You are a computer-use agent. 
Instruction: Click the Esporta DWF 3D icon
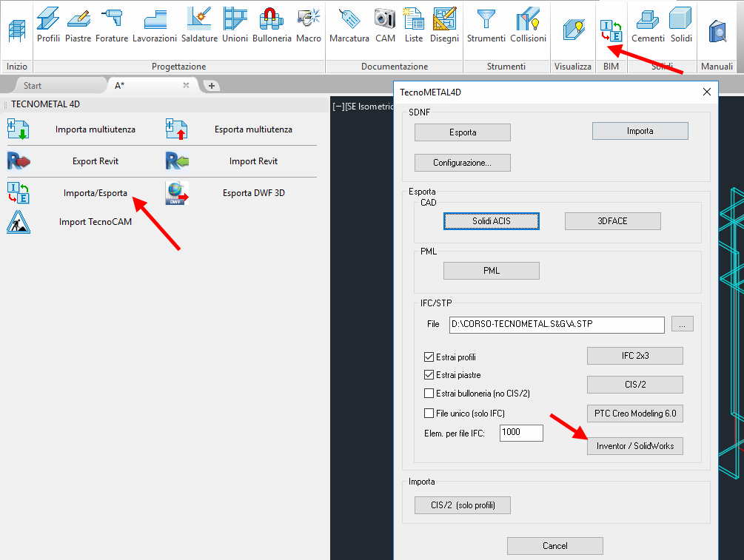pyautogui.click(x=177, y=193)
